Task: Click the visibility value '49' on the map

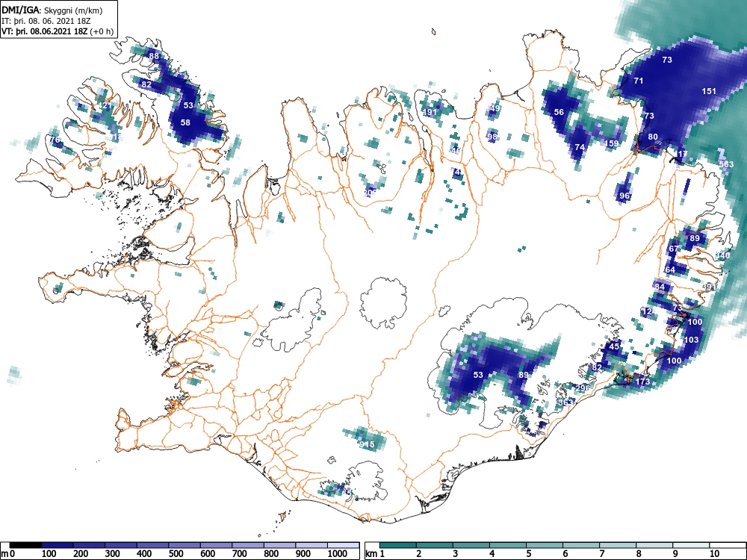Action: (495, 108)
